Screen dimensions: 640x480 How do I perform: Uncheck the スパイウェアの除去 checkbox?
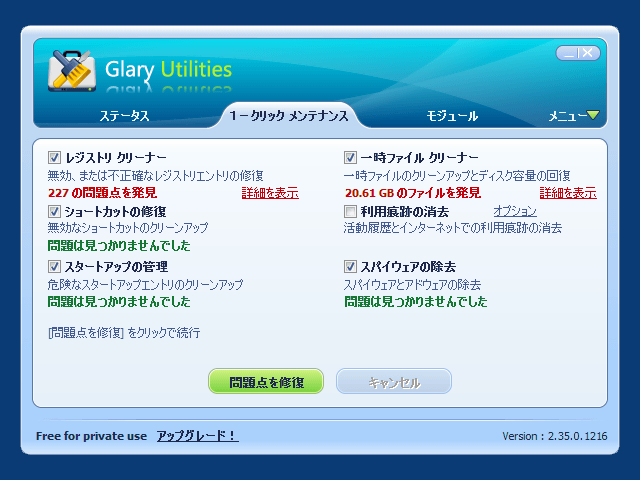coord(350,267)
